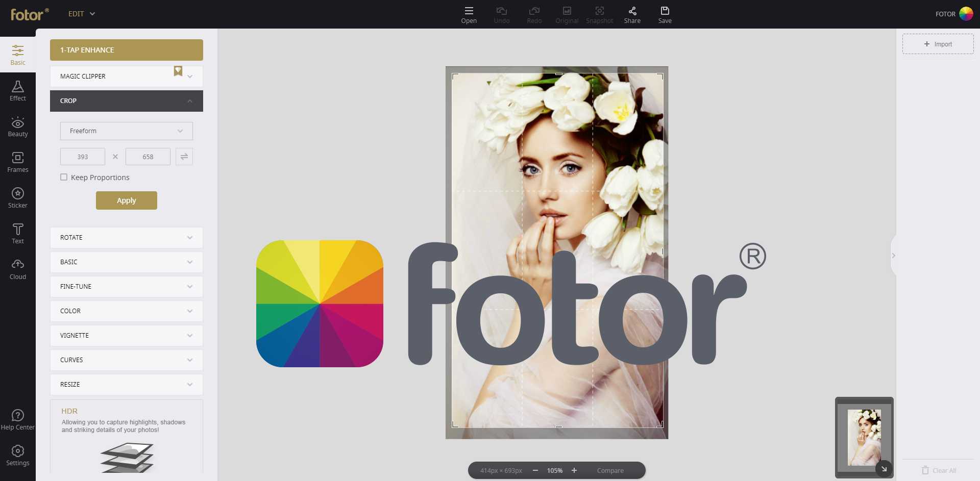The height and width of the screenshot is (481, 980).
Task: Click the swap width and height toggle
Action: (184, 157)
